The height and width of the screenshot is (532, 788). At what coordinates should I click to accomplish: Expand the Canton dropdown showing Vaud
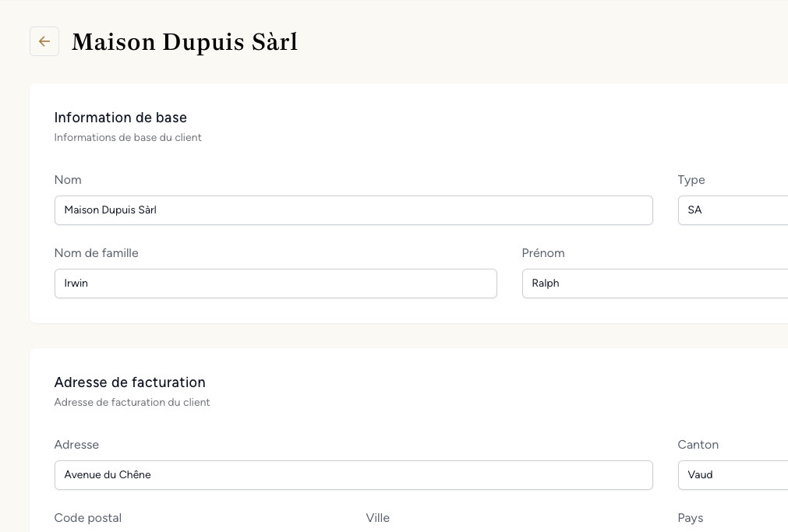[733, 474]
